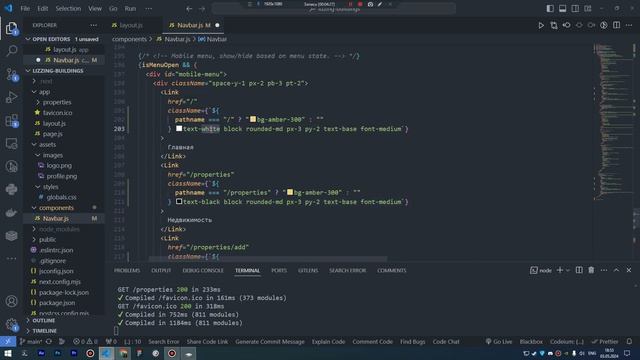Open the Source Control view
The height and width of the screenshot is (360, 640).
point(11,74)
